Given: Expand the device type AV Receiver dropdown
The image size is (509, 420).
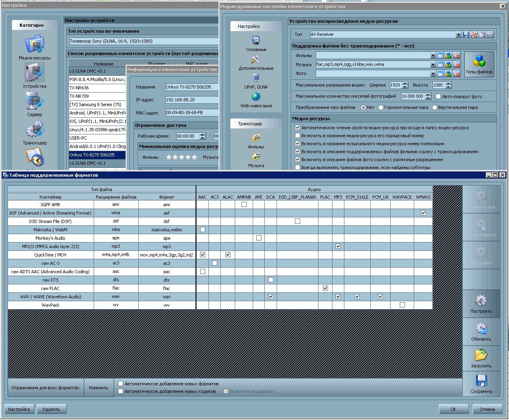Looking at the screenshot, I should pyautogui.click(x=458, y=35).
